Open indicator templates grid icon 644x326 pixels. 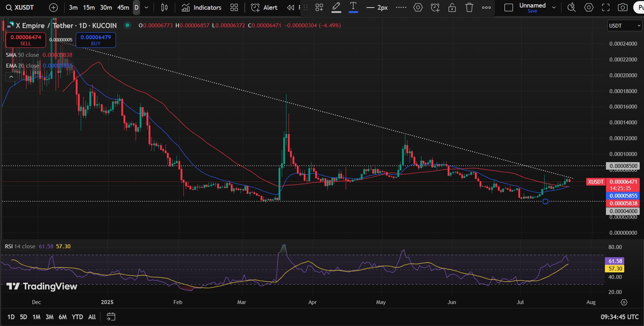pos(234,7)
